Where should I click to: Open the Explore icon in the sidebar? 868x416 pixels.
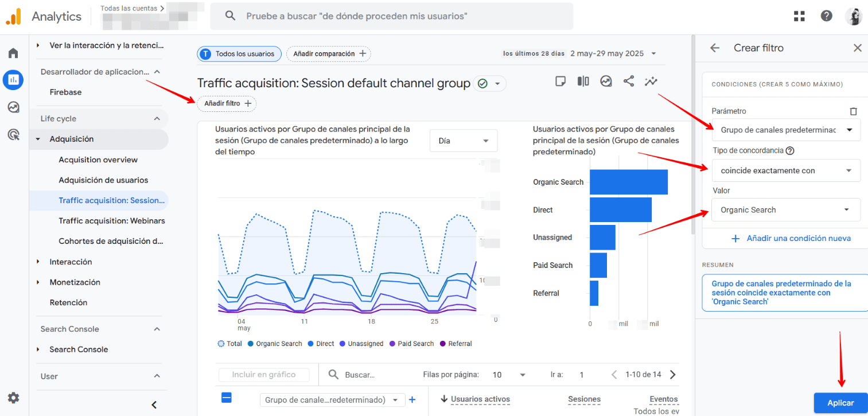(13, 107)
